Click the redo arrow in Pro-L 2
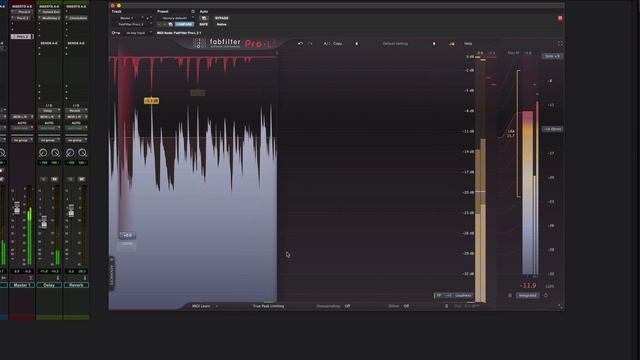Viewport: 640px width, 360px height. point(310,44)
